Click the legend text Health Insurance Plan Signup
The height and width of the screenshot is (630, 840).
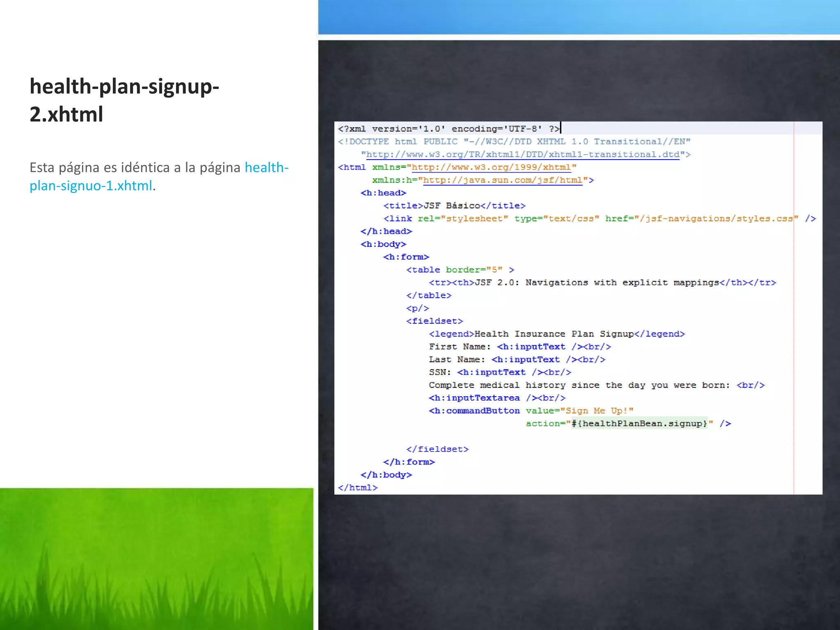coord(554,334)
